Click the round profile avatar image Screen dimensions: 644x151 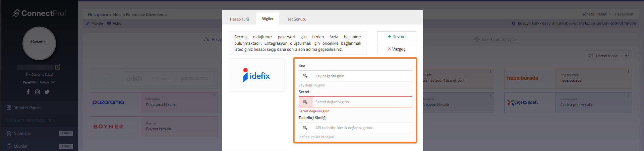point(39,43)
